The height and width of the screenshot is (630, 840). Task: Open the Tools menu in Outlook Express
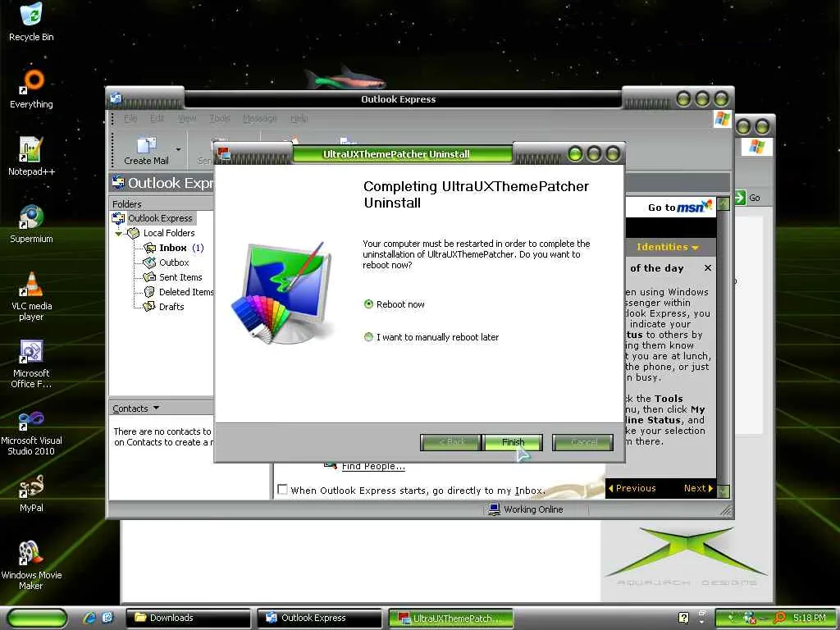point(220,118)
